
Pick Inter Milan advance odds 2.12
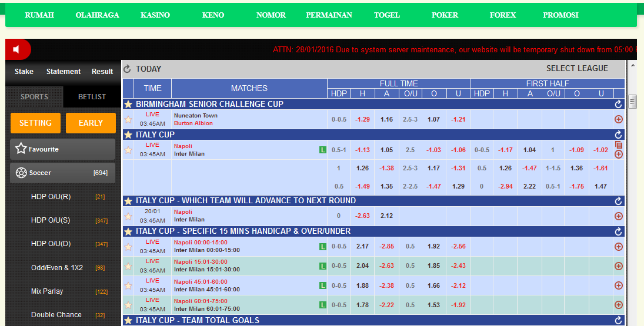[386, 216]
